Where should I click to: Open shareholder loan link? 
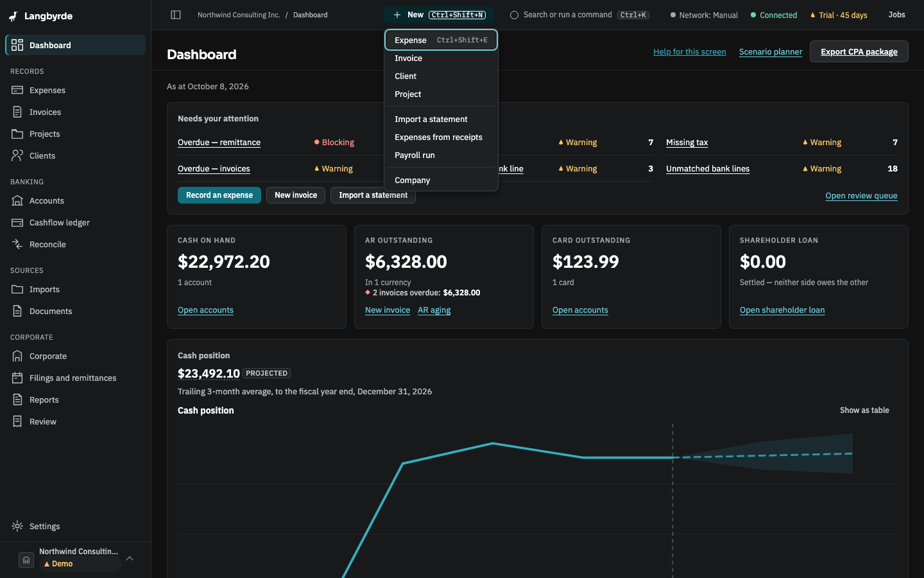[782, 310]
